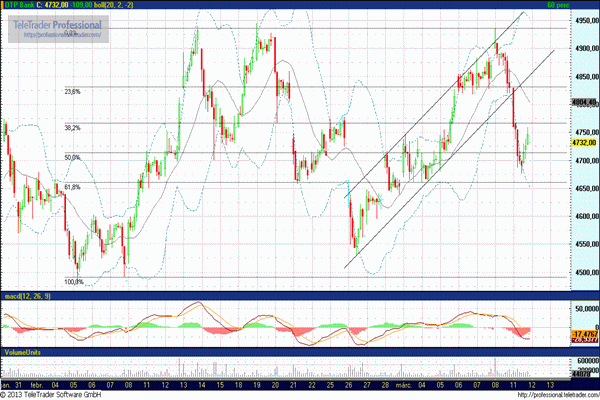Select the VolumeUnits panel header

click(x=20, y=352)
